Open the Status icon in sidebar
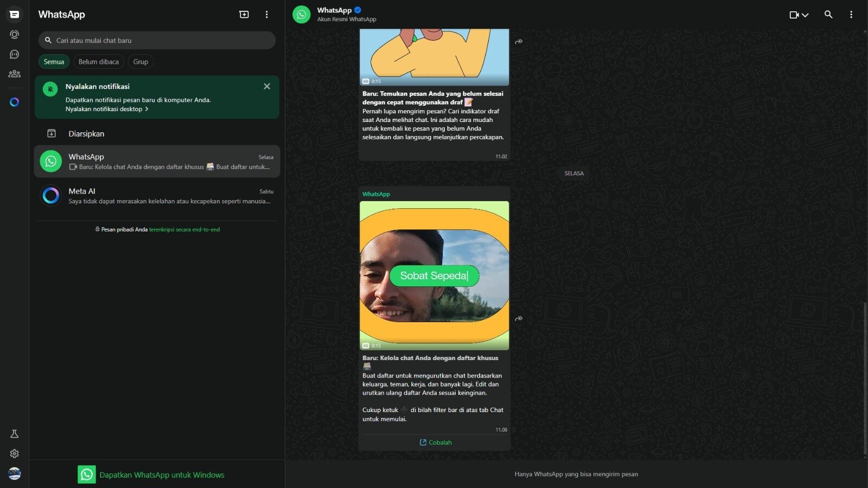Screen dimensions: 868x488 [x=15, y=35]
